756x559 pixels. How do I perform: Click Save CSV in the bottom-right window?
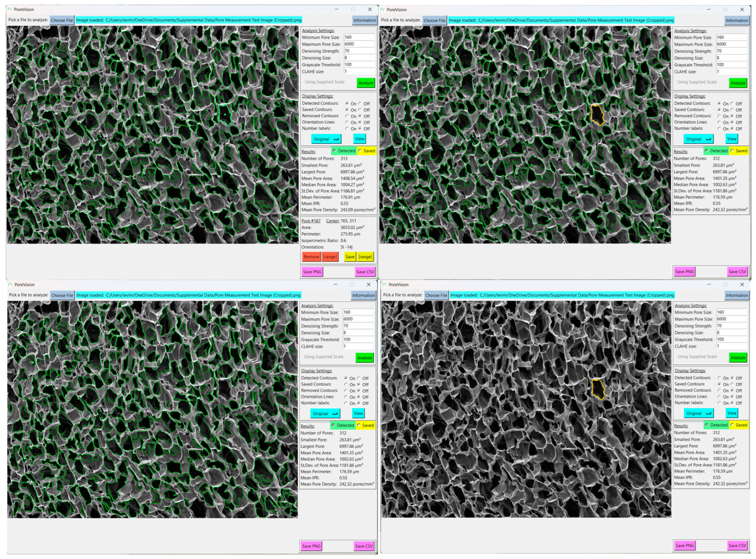coord(737,545)
